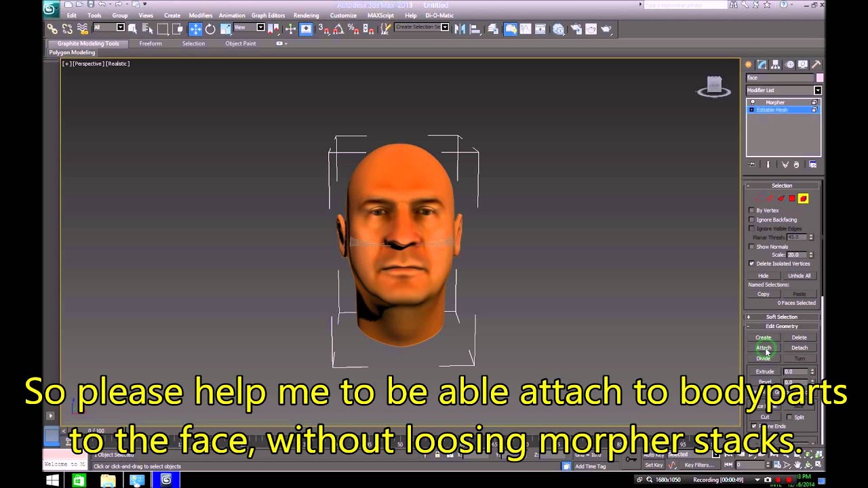Open the Graph Editors menu

[268, 16]
